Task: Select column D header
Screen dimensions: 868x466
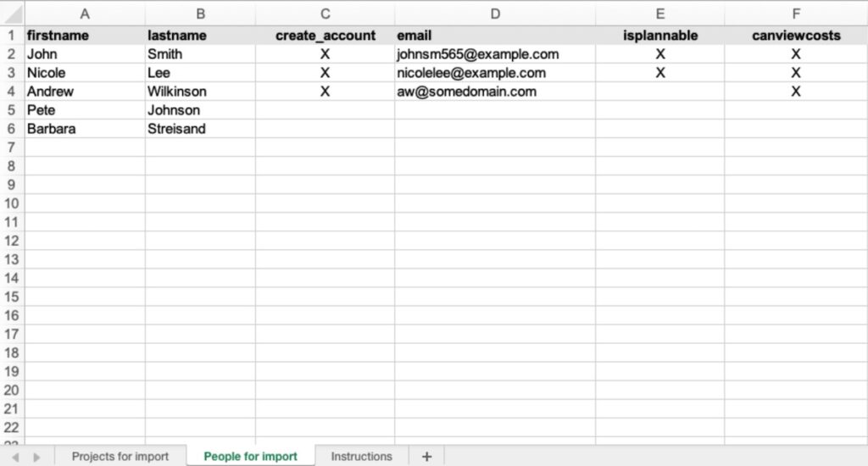Action: pos(495,14)
